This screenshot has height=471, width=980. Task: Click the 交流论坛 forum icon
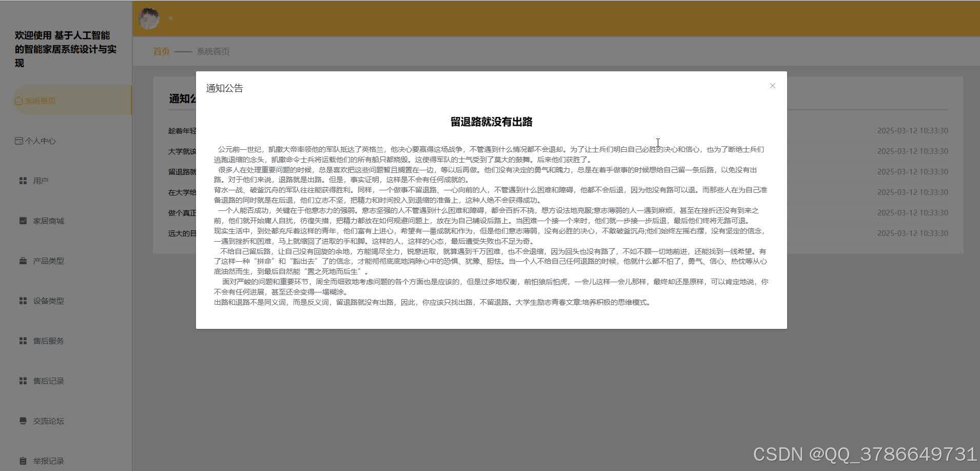pos(23,420)
